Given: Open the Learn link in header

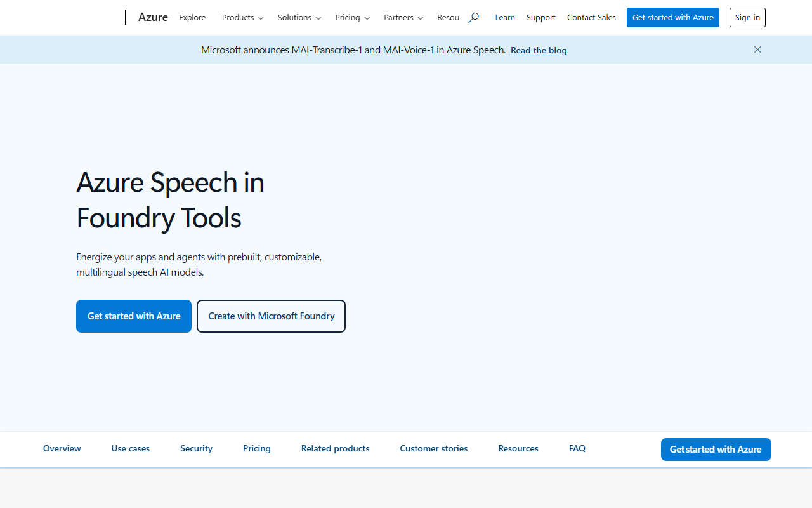Looking at the screenshot, I should pos(505,18).
